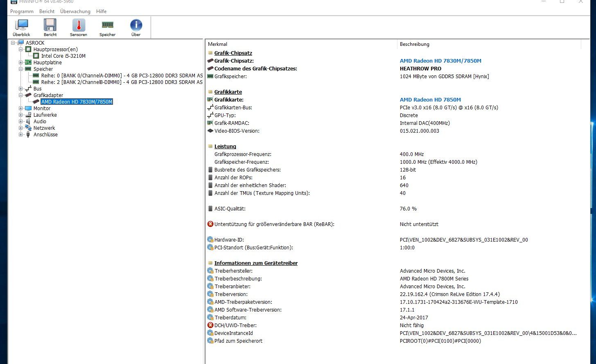596x364 pixels.
Task: Click the Nicht unterstützt ReBAR value
Action: (x=419, y=224)
